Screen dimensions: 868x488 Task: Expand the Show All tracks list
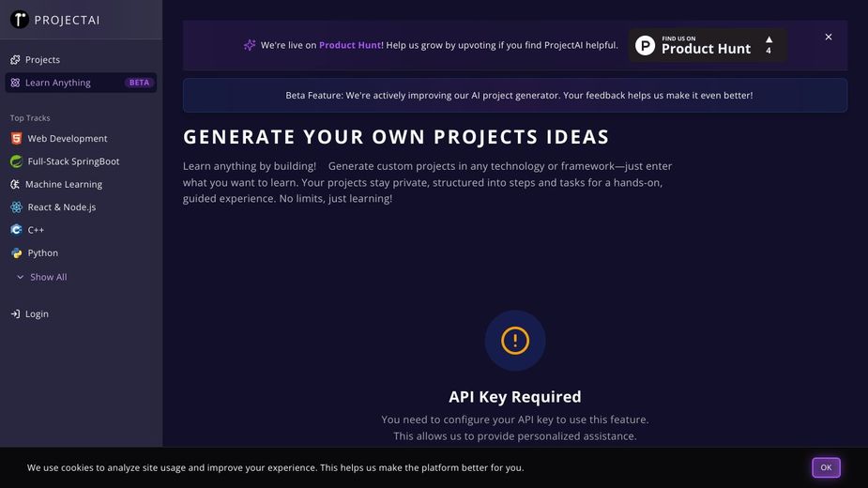[41, 278]
